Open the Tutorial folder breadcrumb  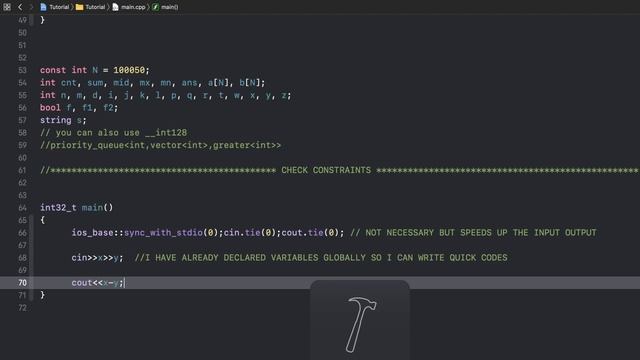tap(91, 7)
